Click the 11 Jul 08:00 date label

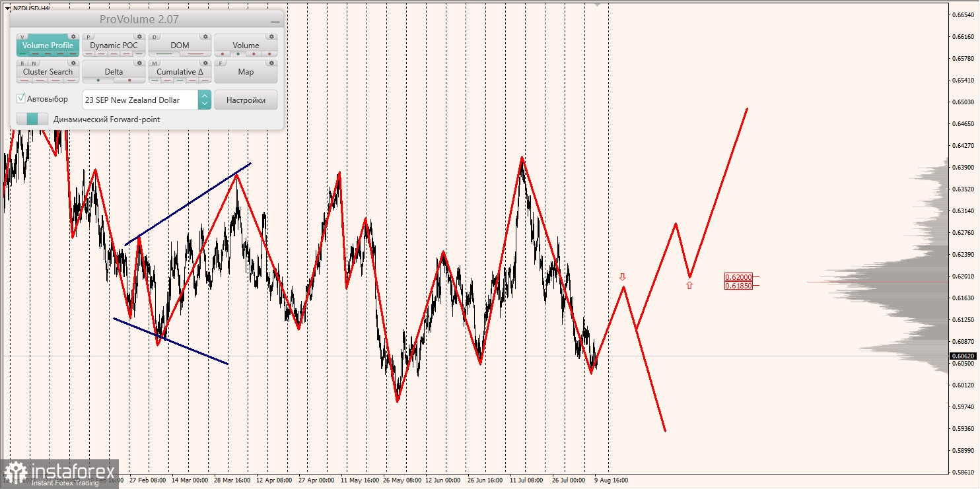526,480
